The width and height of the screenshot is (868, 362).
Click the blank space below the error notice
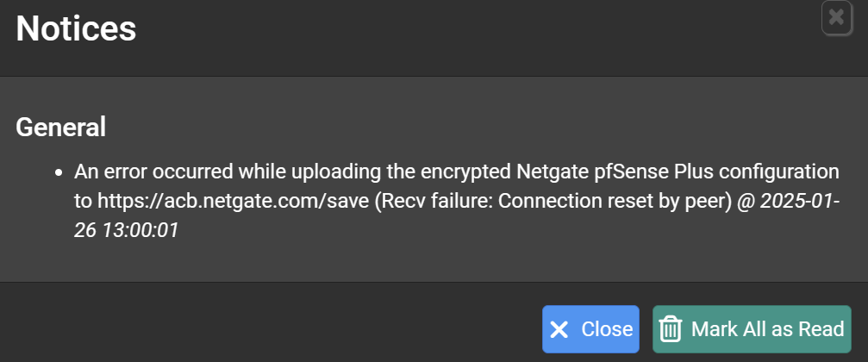(432, 261)
